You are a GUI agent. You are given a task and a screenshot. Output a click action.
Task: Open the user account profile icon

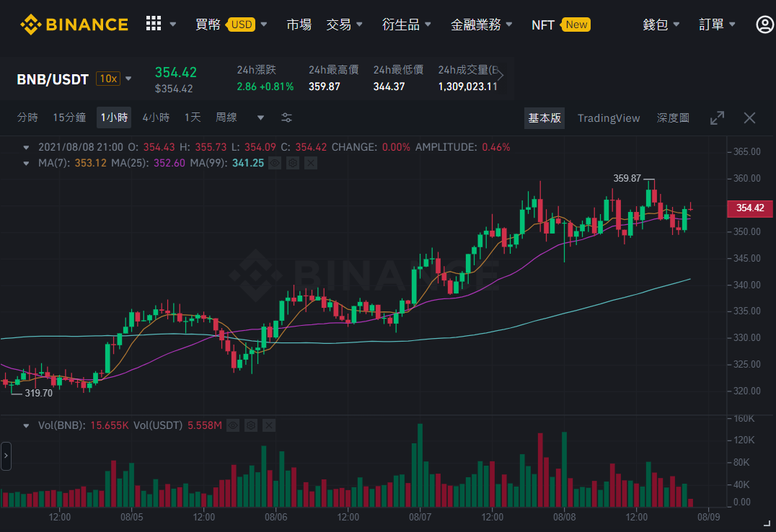[x=765, y=25]
